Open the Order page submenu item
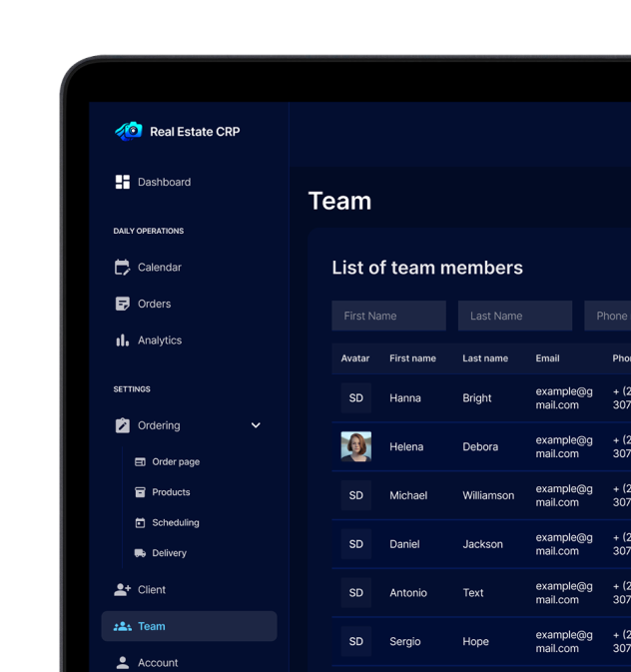 pos(176,461)
